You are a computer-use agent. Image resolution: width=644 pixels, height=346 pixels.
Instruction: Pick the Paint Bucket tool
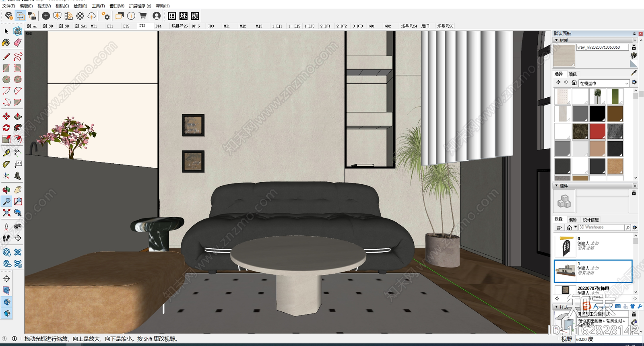pyautogui.click(x=6, y=43)
